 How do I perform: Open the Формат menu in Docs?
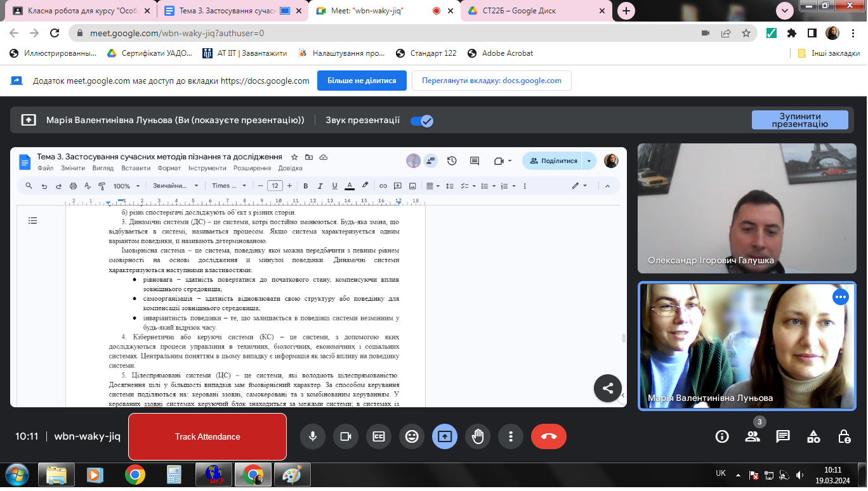click(169, 168)
